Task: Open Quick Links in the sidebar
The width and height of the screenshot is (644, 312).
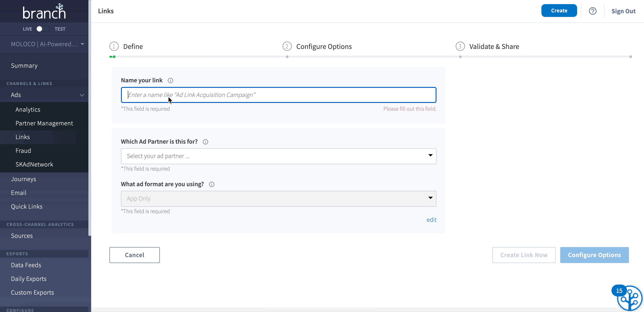Action: tap(27, 206)
